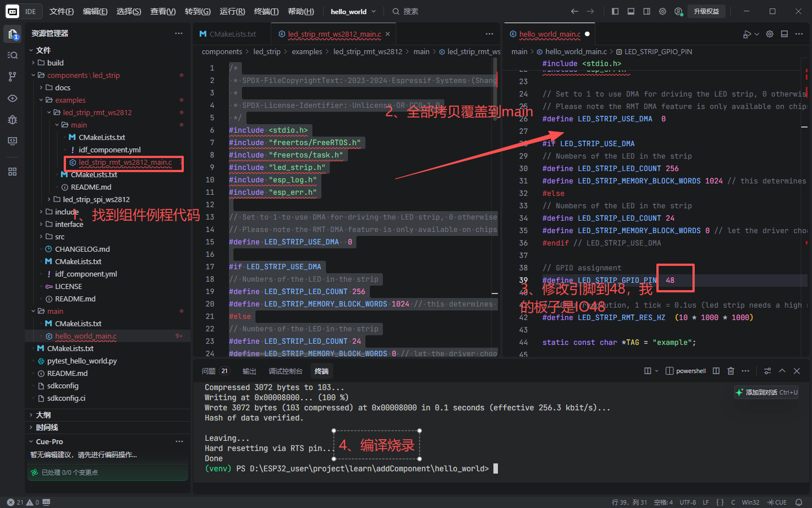Click 添加到对话 add to chat button
Viewport: 812px width, 508px height.
click(767, 392)
